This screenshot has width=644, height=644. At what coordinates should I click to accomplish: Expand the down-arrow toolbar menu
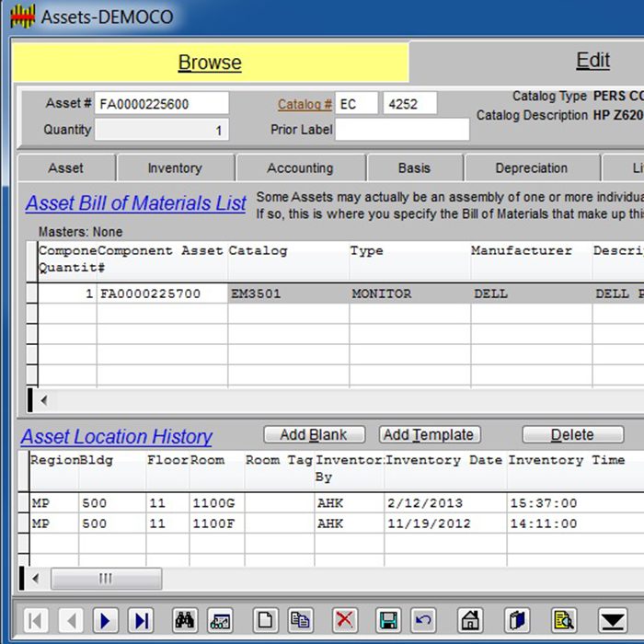coord(612,620)
